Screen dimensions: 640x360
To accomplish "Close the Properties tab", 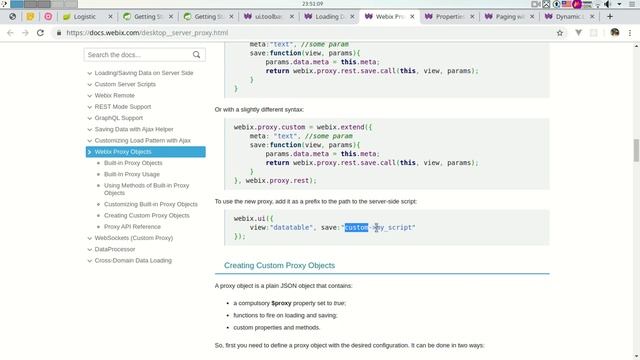I will tap(472, 16).
